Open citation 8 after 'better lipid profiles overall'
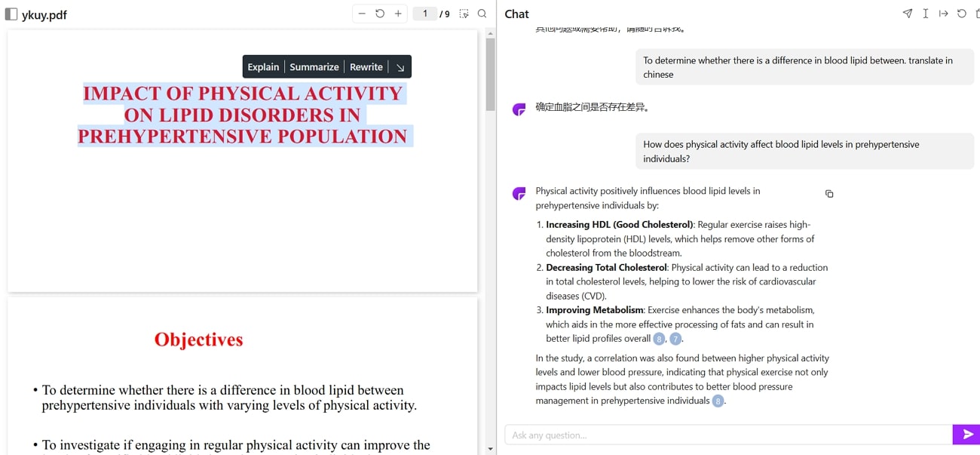This screenshot has height=455, width=980. point(660,339)
